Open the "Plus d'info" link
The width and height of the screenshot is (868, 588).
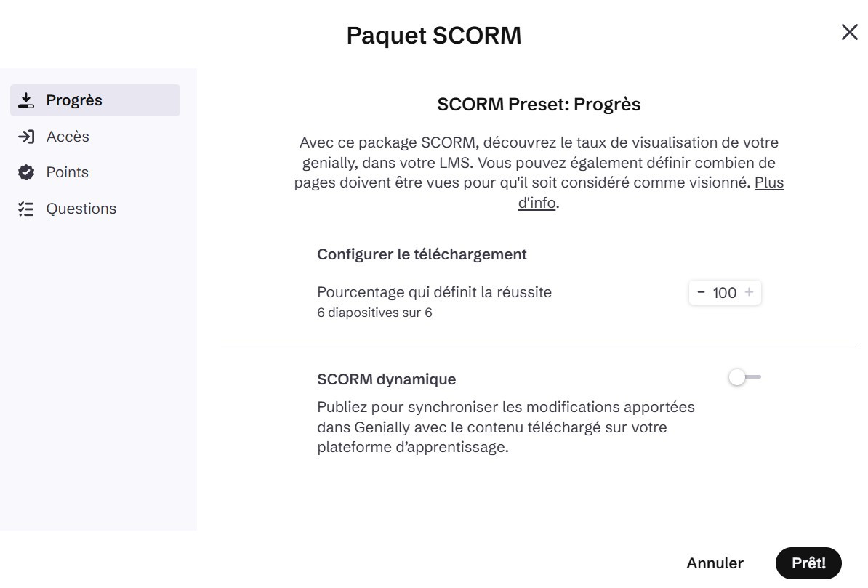coord(768,183)
